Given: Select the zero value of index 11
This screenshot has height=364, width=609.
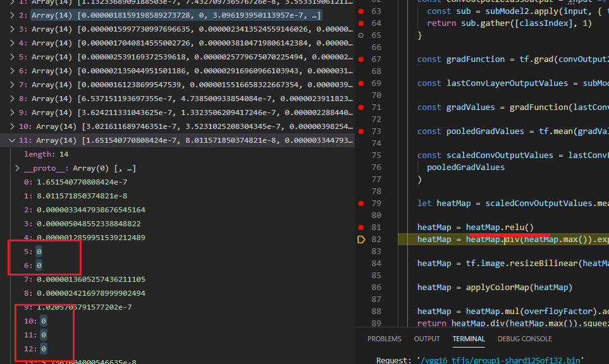Looking at the screenshot, I should click(x=44, y=335).
